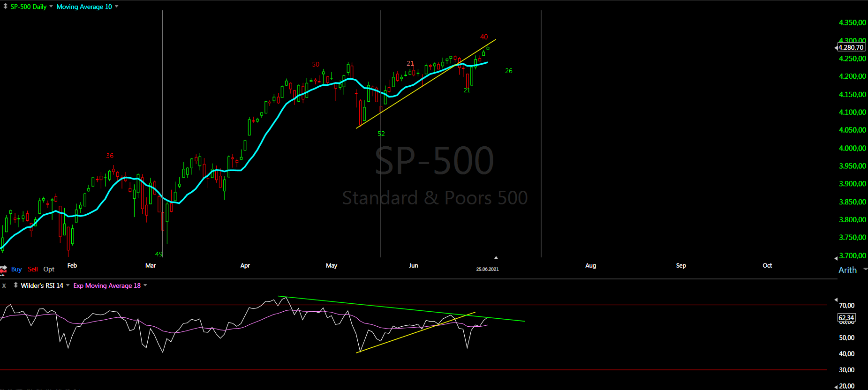Click the triangle marker beside 3.700,00
The image size is (868, 390).
pos(836,258)
